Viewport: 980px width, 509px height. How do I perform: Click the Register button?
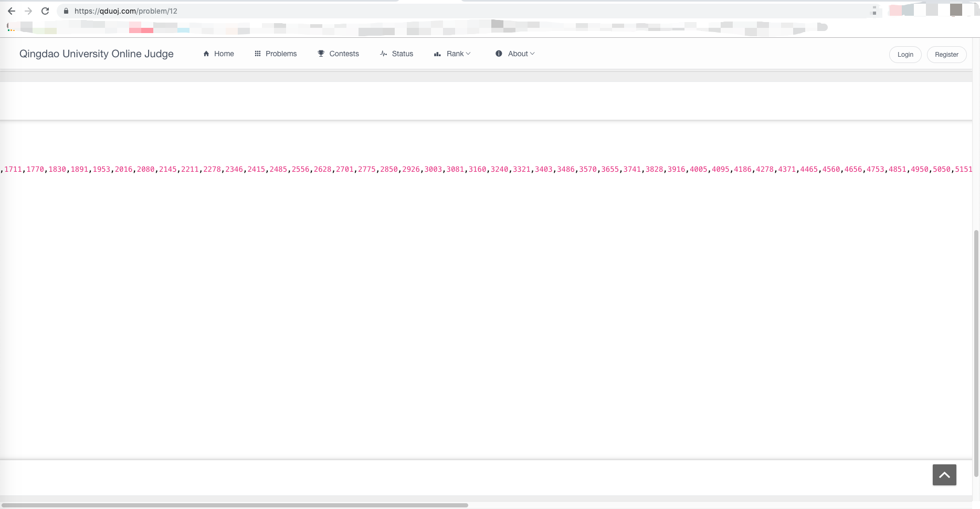point(946,54)
